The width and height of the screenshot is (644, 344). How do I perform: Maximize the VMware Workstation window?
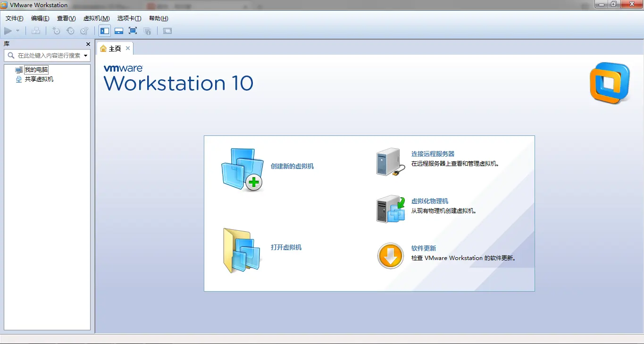614,4
